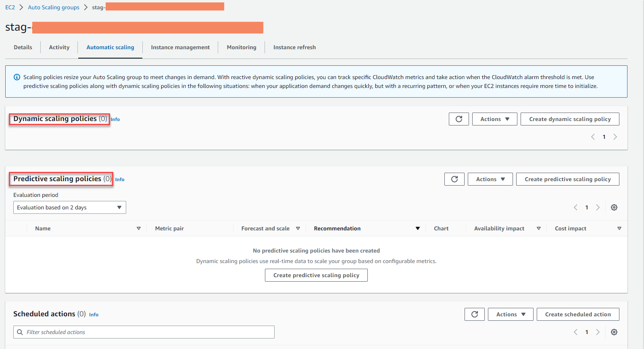Go to next page of predictive scaling policies
Screen dimensions: 644x349
598,207
